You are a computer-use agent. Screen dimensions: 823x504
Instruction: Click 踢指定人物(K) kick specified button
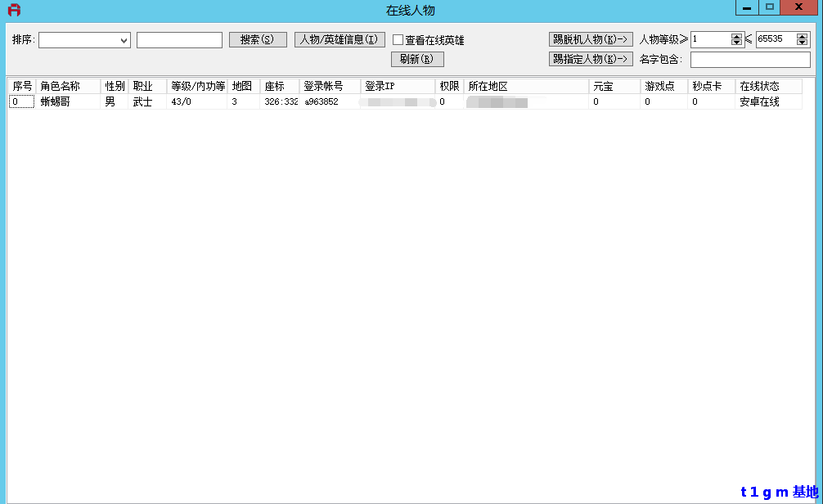(x=591, y=59)
